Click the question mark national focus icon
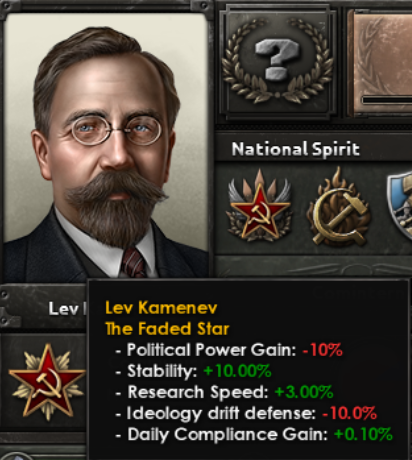The height and width of the screenshot is (460, 412). [x=277, y=61]
